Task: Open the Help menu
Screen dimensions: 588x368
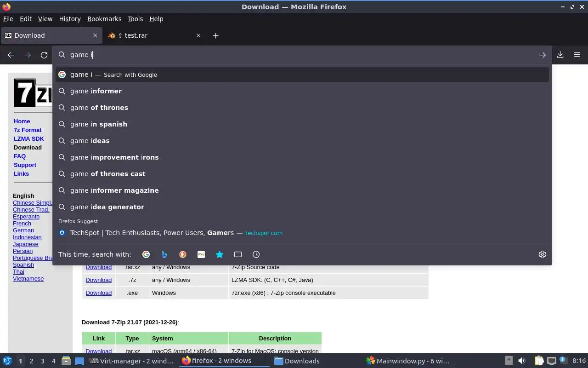Action: click(156, 19)
